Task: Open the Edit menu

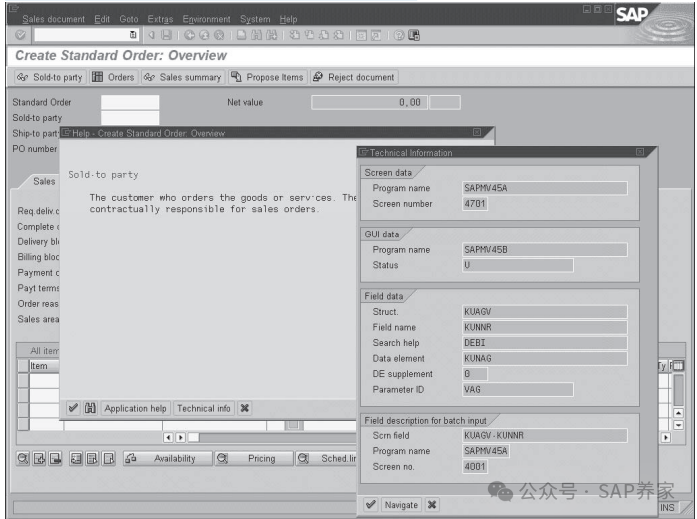Action: pyautogui.click(x=102, y=19)
